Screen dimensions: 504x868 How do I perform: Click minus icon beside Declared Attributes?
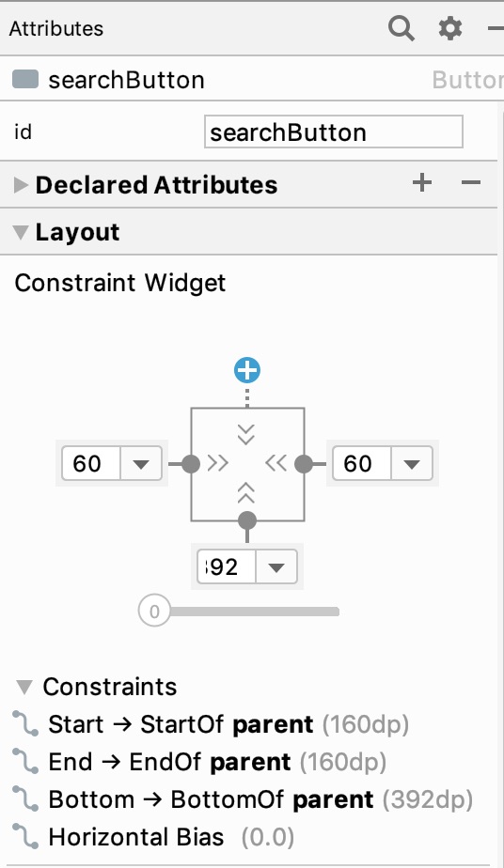point(471,182)
